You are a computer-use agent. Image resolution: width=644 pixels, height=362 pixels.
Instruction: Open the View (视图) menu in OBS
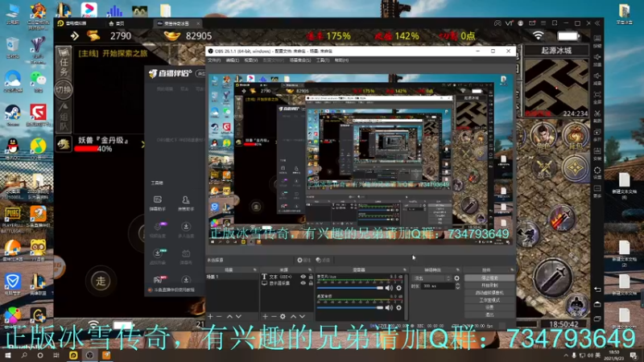coord(251,60)
